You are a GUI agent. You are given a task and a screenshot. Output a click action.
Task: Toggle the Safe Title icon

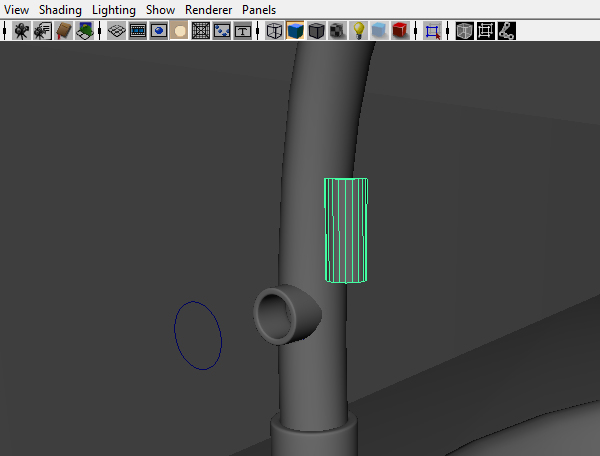[x=243, y=31]
